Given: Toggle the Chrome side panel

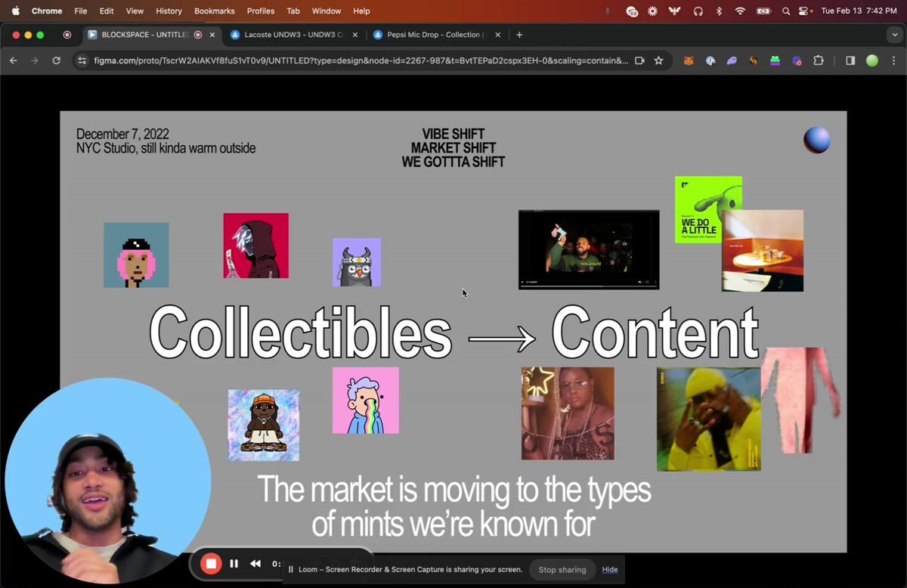Looking at the screenshot, I should point(850,60).
